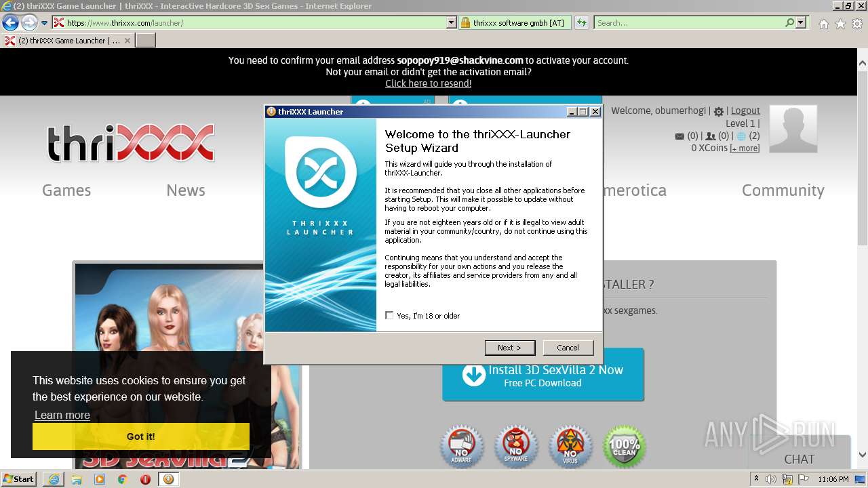868x488 pixels.
Task: Open the user avatar picture
Action: click(793, 129)
